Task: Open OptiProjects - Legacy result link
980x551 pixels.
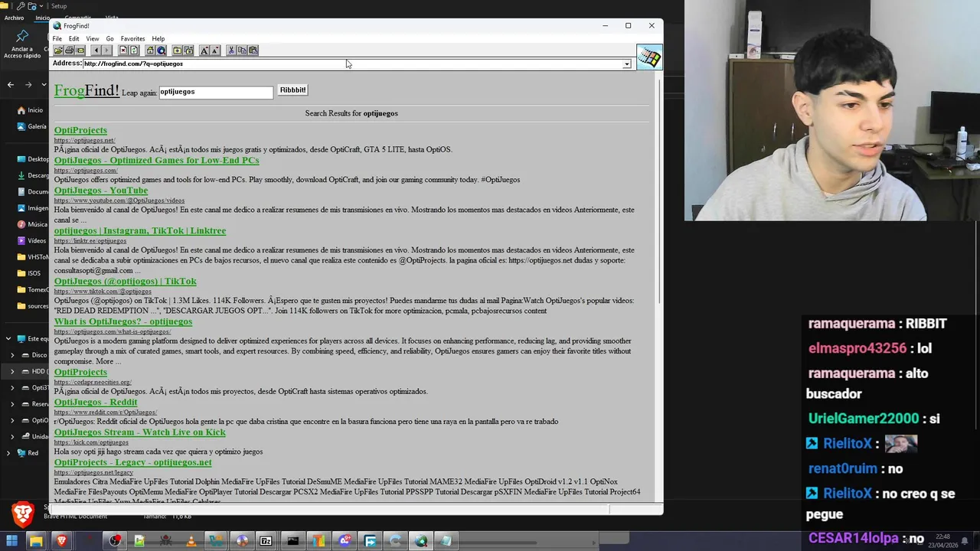Action: [132, 462]
